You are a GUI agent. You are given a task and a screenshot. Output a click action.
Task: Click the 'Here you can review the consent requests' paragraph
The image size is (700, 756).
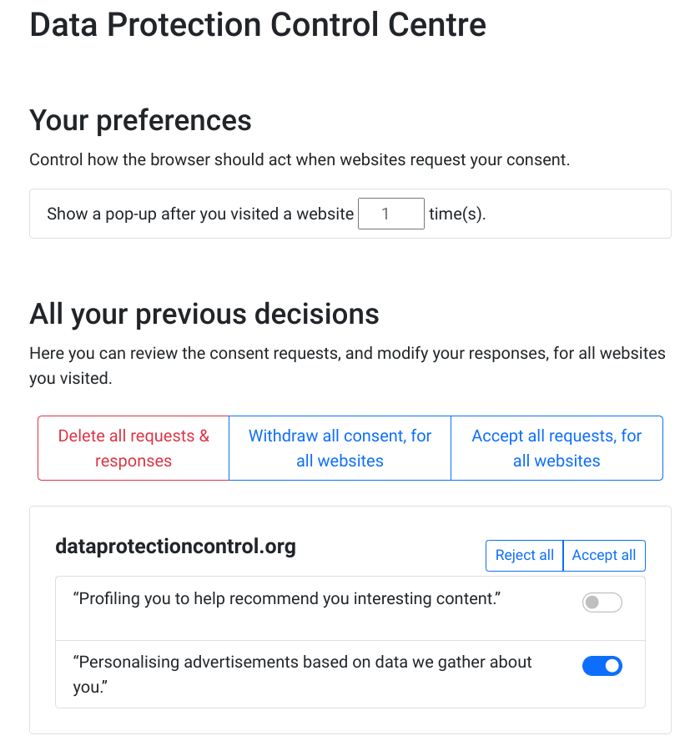point(347,353)
